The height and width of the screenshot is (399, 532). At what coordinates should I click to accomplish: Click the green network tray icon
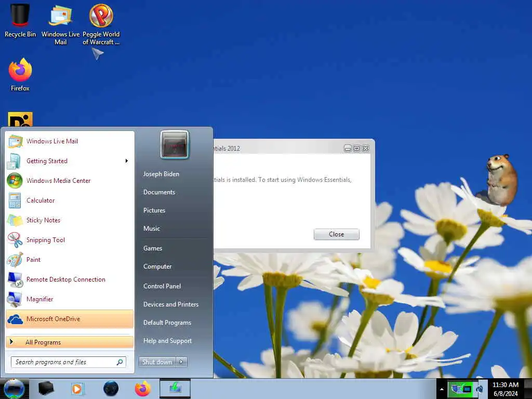coord(461,389)
